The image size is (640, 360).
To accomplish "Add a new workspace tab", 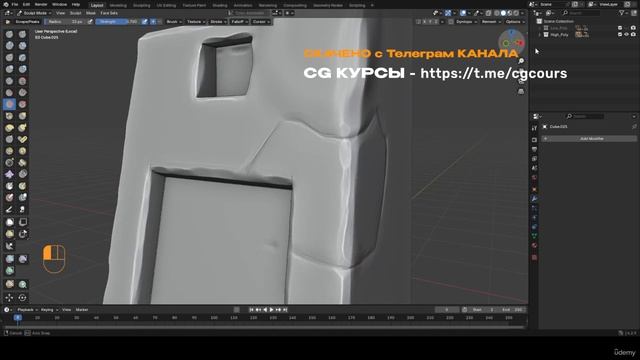I will pos(372,5).
